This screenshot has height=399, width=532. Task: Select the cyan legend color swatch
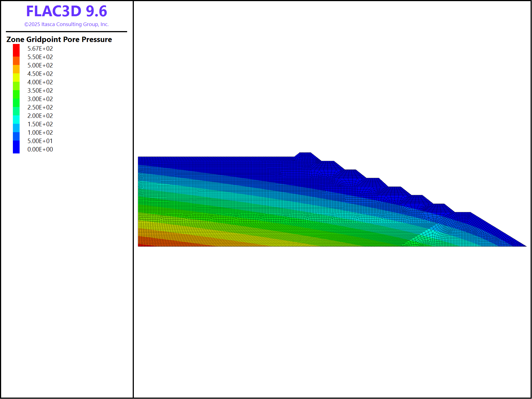point(16,120)
